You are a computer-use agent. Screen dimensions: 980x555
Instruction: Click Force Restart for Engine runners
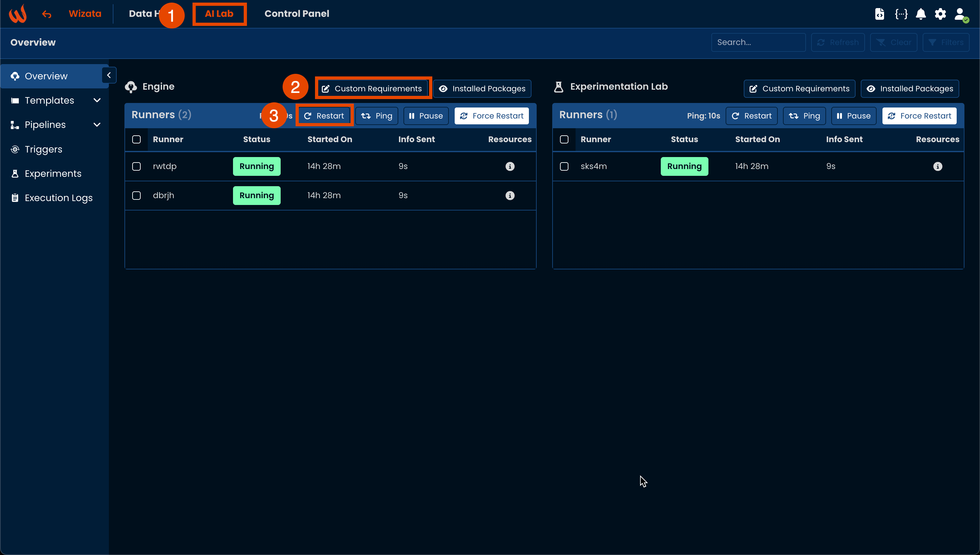[491, 116]
